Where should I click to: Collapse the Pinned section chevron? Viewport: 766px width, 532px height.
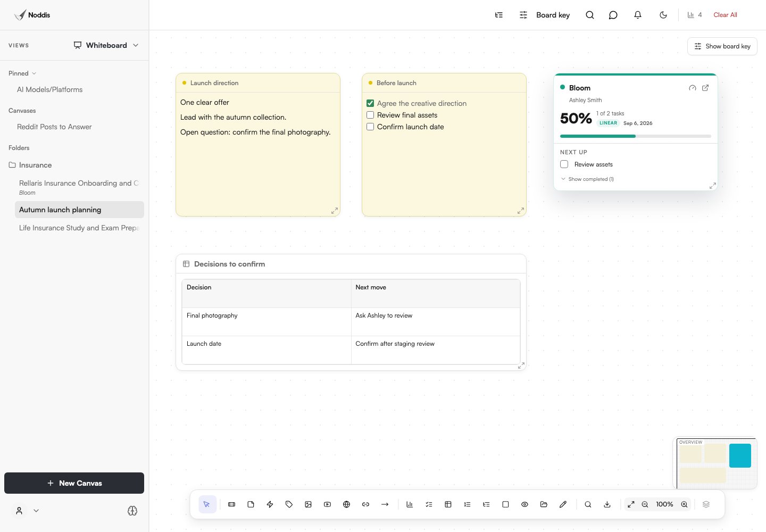pos(34,73)
